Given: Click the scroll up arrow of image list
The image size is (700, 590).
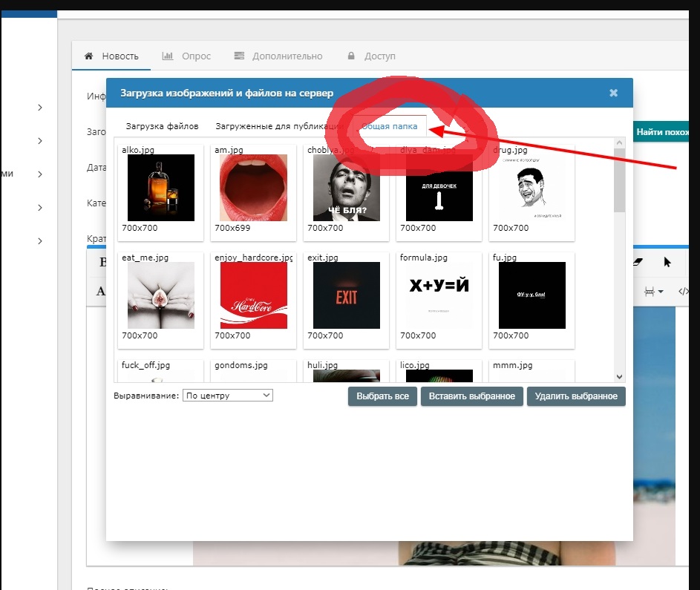Looking at the screenshot, I should point(619,142).
